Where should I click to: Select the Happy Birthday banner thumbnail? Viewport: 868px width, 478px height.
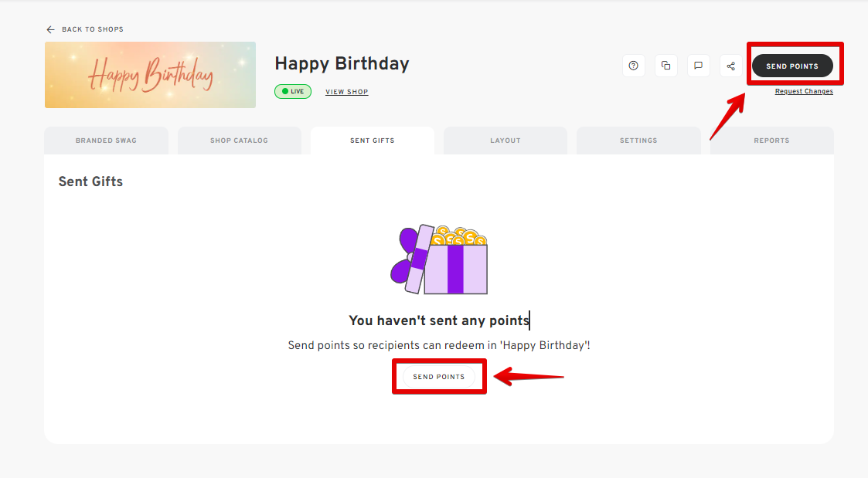pyautogui.click(x=150, y=74)
